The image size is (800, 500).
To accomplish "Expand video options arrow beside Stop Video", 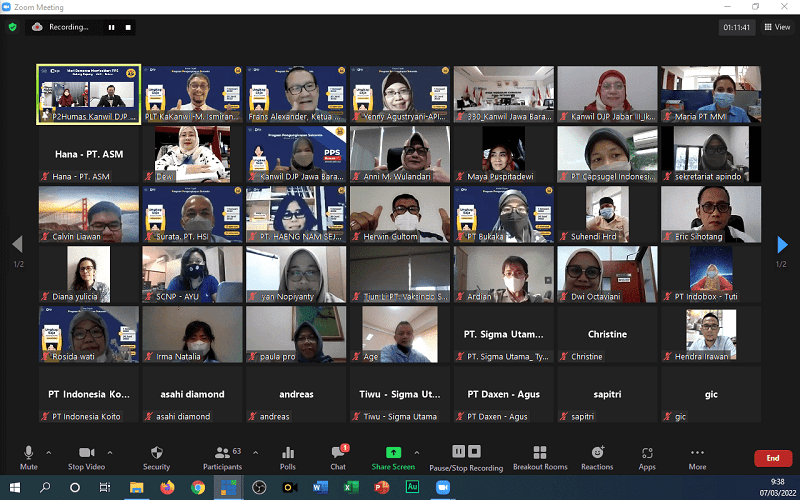I will tap(110, 452).
